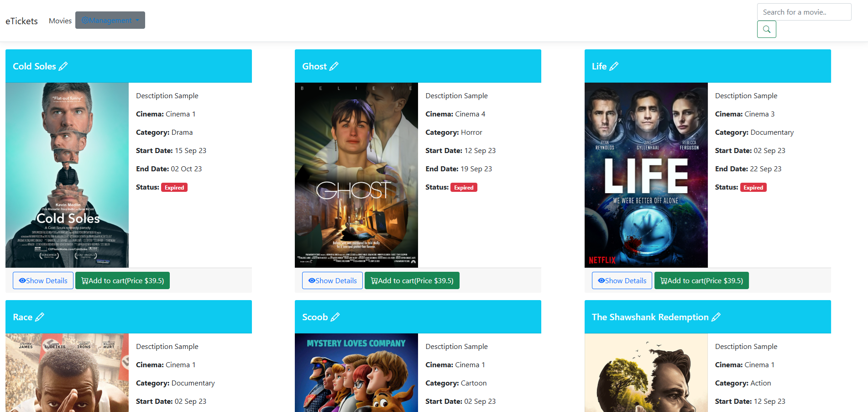
Task: Select the Life movie poster
Action: (646, 175)
